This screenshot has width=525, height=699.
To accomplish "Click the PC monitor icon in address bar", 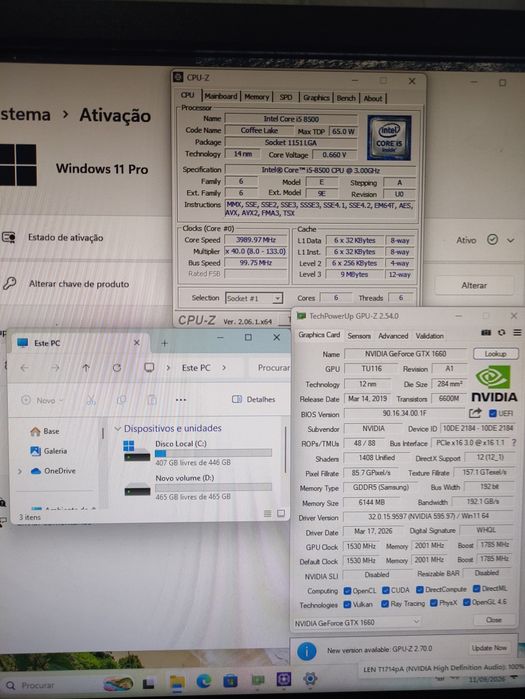I will (149, 367).
